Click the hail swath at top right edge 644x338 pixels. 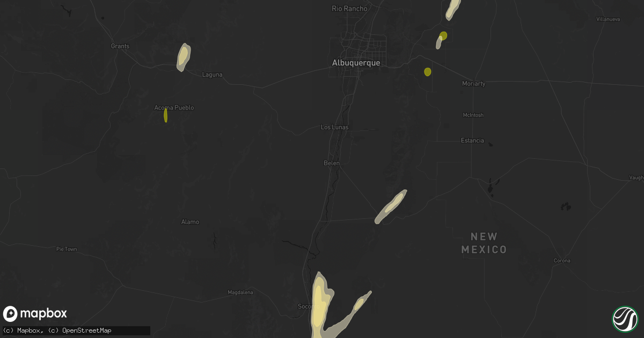[x=453, y=9]
